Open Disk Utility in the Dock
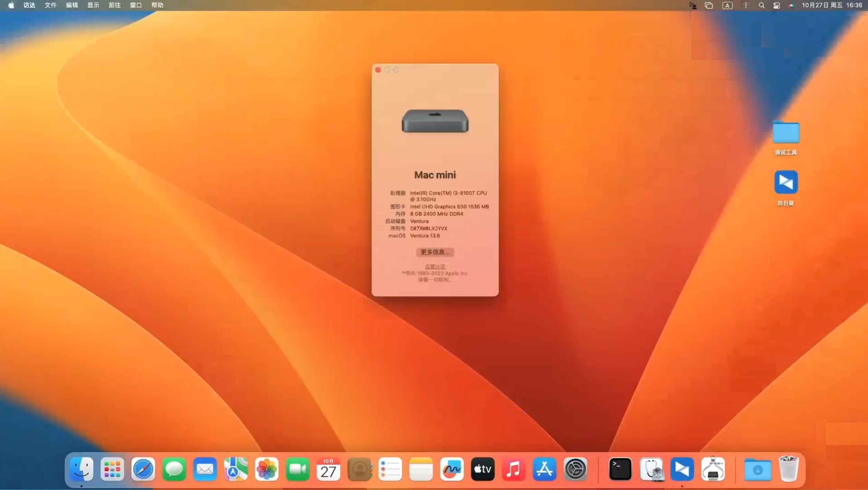Viewport: 868px width, 490px height. pos(651,469)
